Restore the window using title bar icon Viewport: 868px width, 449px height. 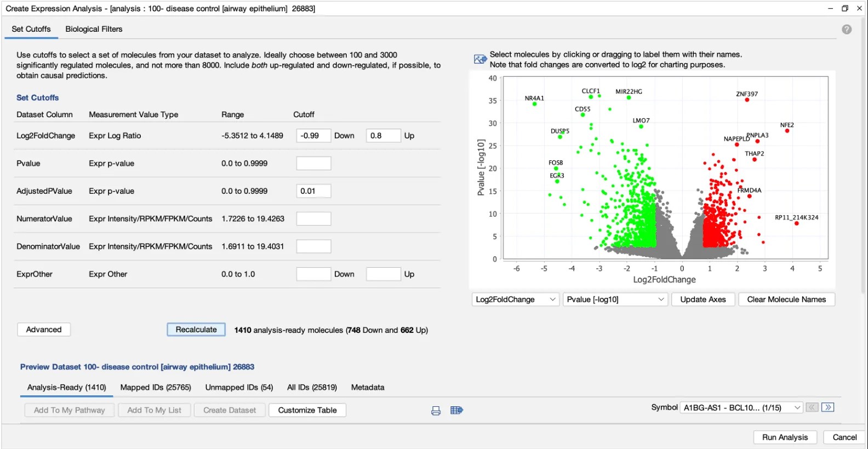pos(845,8)
